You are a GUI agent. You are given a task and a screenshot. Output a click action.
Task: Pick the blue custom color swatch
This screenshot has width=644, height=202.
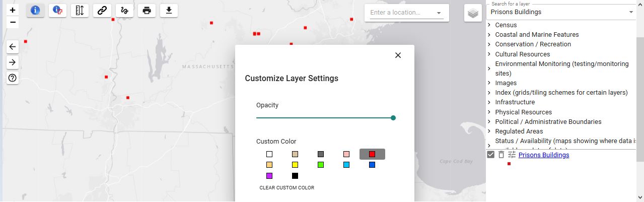click(x=372, y=165)
